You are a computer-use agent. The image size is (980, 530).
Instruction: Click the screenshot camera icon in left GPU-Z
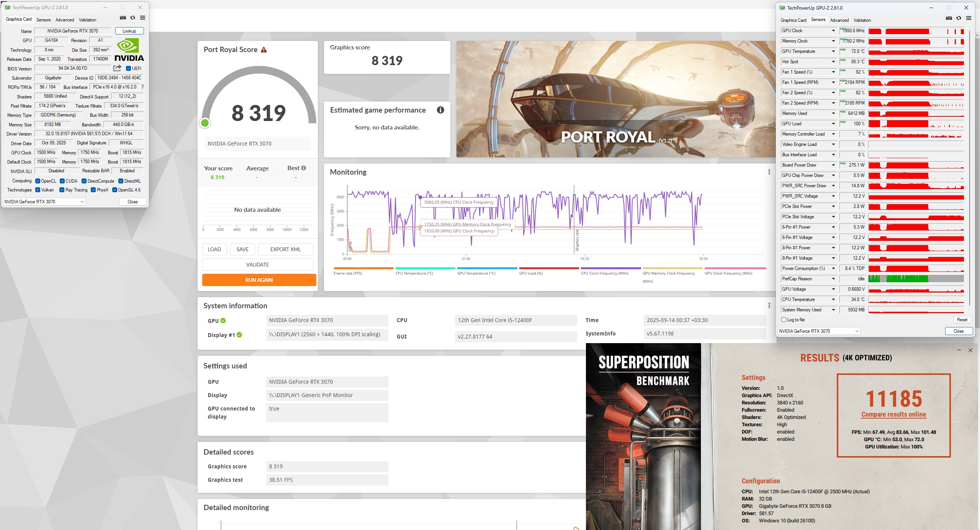[x=123, y=18]
